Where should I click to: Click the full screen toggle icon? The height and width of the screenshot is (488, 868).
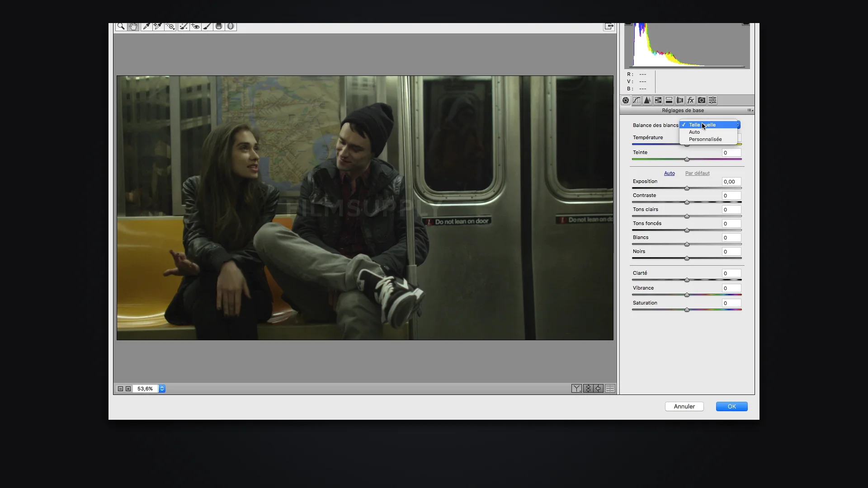pos(609,26)
